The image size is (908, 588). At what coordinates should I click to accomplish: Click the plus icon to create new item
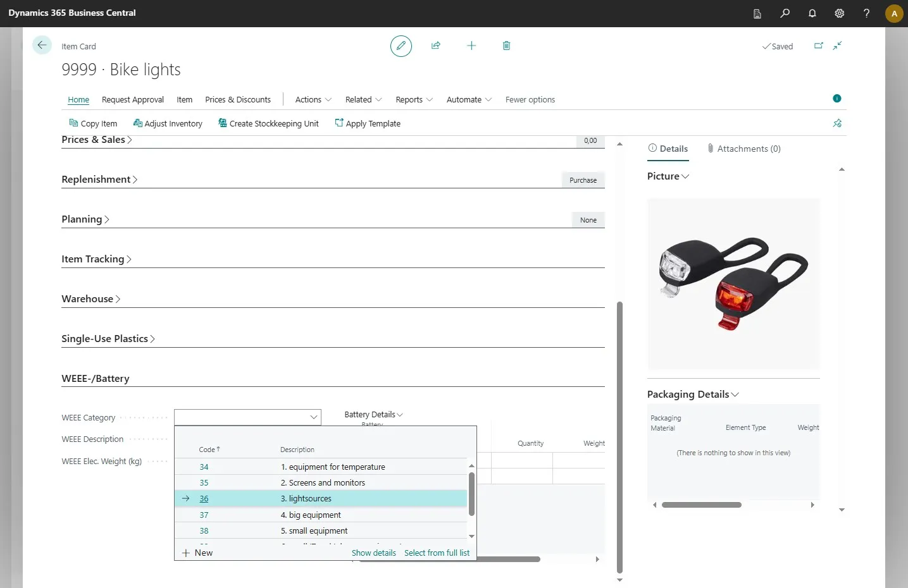pos(471,46)
